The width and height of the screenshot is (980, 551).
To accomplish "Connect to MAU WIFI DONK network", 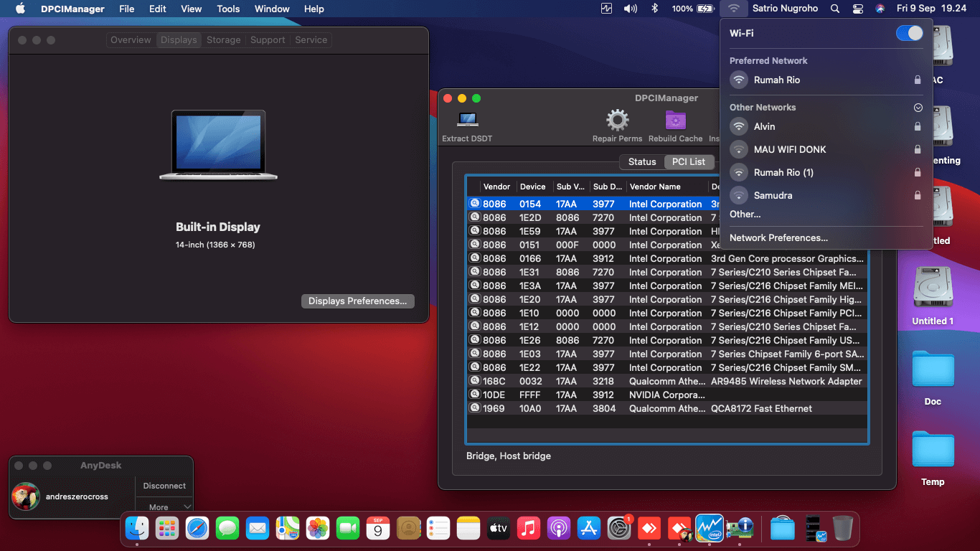I will (x=826, y=149).
